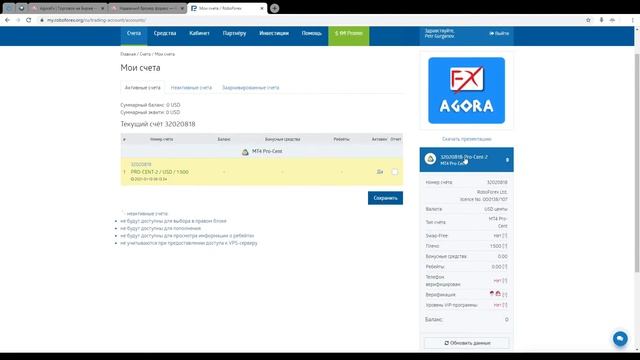Open the live chat bubble icon
Viewport: 640px width, 360px height.
620,338
